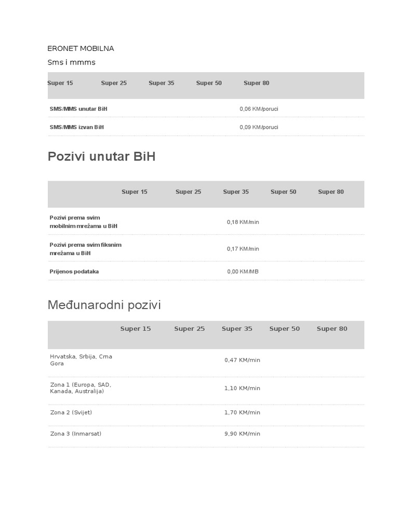Image resolution: width=399 pixels, height=532 pixels.
Task: Select Super 80 in SMS table header
Action: coord(256,83)
